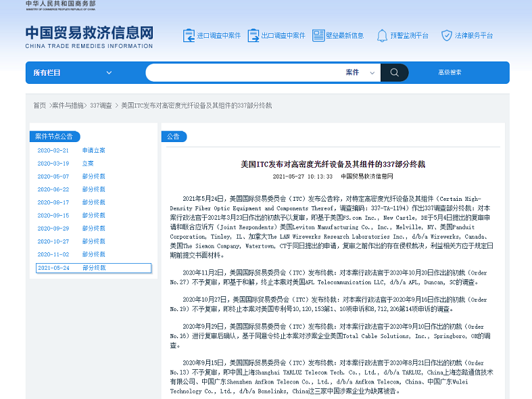The height and width of the screenshot is (399, 532).
Task: Click the chevron beside 所有栏目
Action: click(109, 72)
